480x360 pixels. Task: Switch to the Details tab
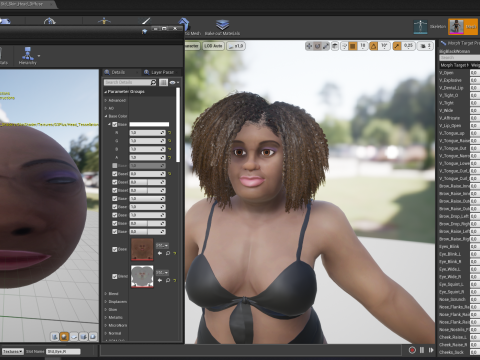pyautogui.click(x=118, y=72)
